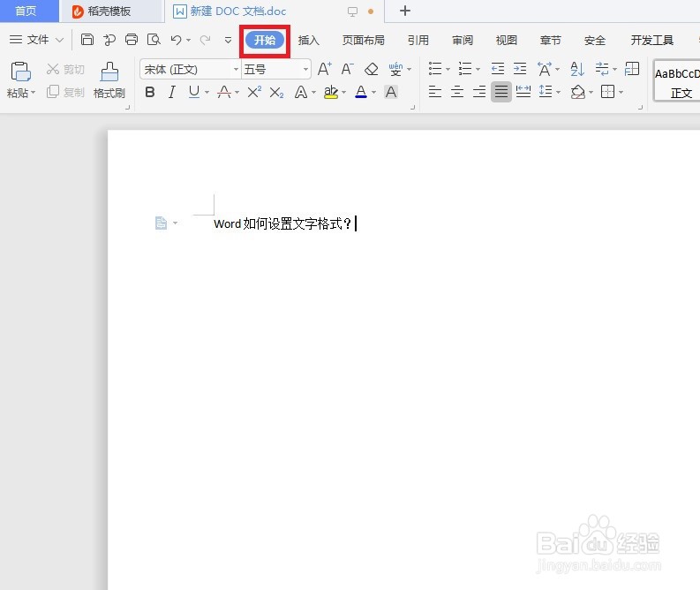Click the Line Spacing icon
The image size is (700, 590).
[x=546, y=92]
